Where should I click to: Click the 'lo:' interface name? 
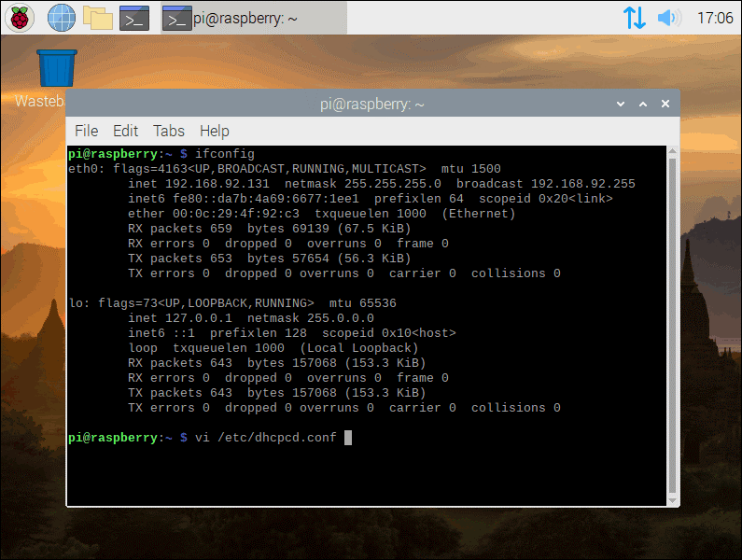79,303
